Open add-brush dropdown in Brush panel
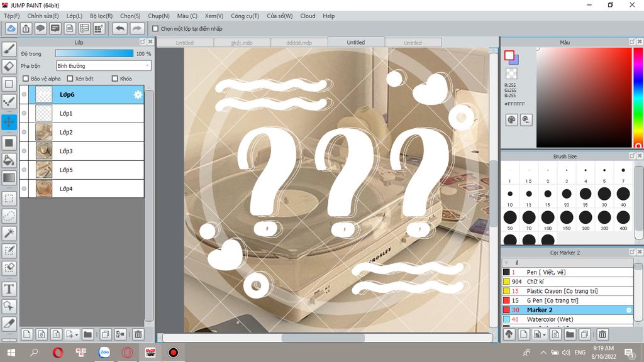Screen dimensions: 644x362 (540, 334)
